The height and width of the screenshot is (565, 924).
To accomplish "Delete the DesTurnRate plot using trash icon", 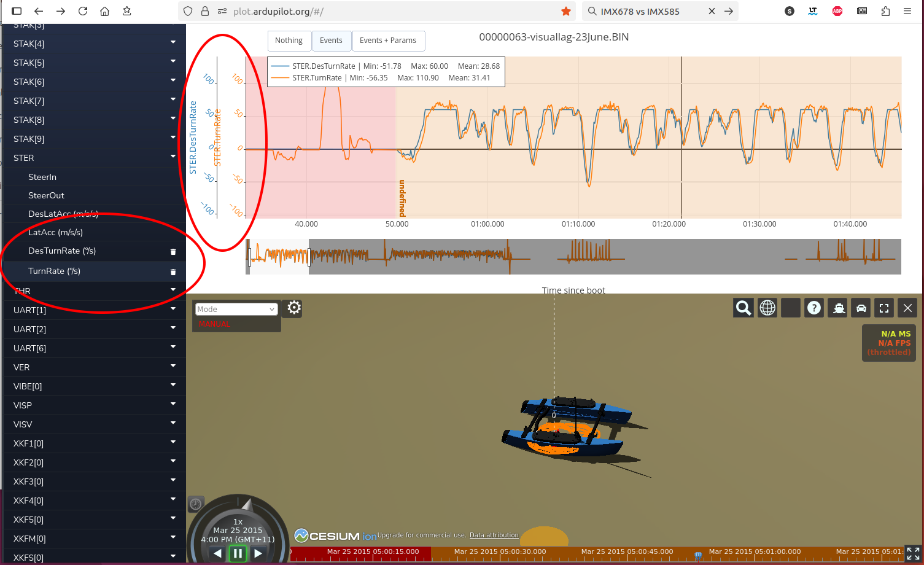I will pos(173,251).
